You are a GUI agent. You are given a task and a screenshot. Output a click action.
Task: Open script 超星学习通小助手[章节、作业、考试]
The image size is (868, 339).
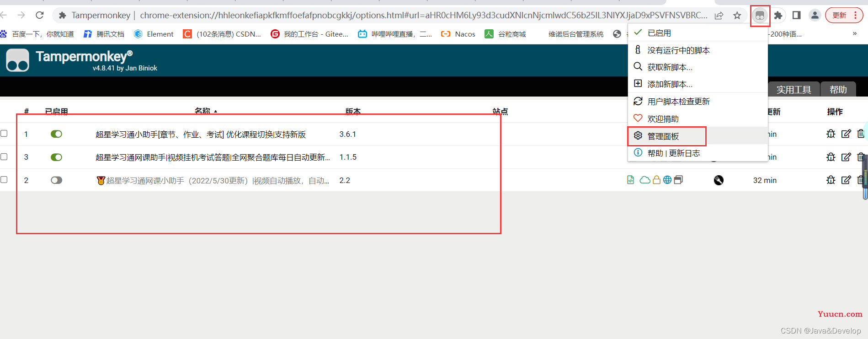click(201, 134)
